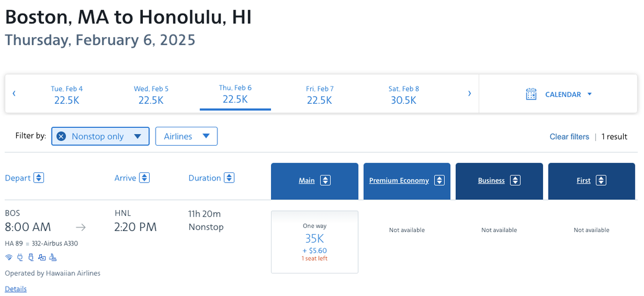Click the Operated by Hawaiian Airlines text
644x296 pixels.
point(53,273)
